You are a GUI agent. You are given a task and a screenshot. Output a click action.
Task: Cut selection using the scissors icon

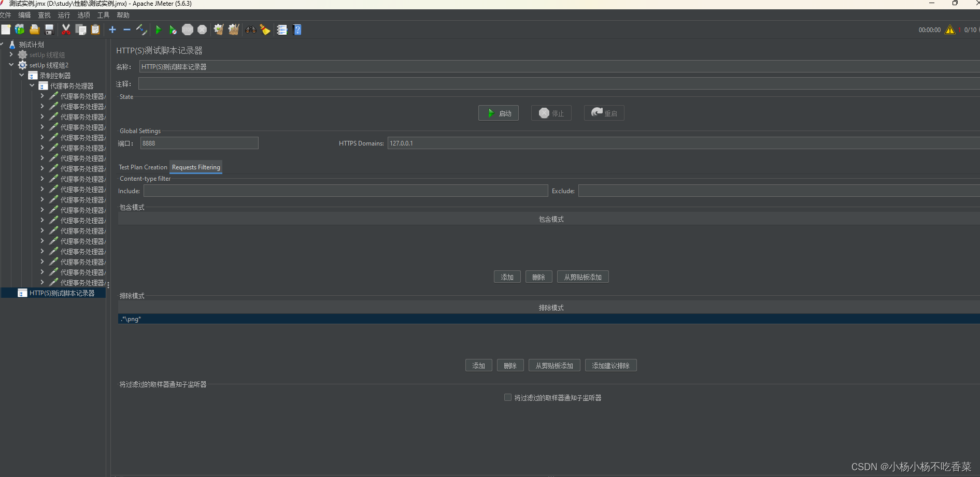tap(66, 30)
